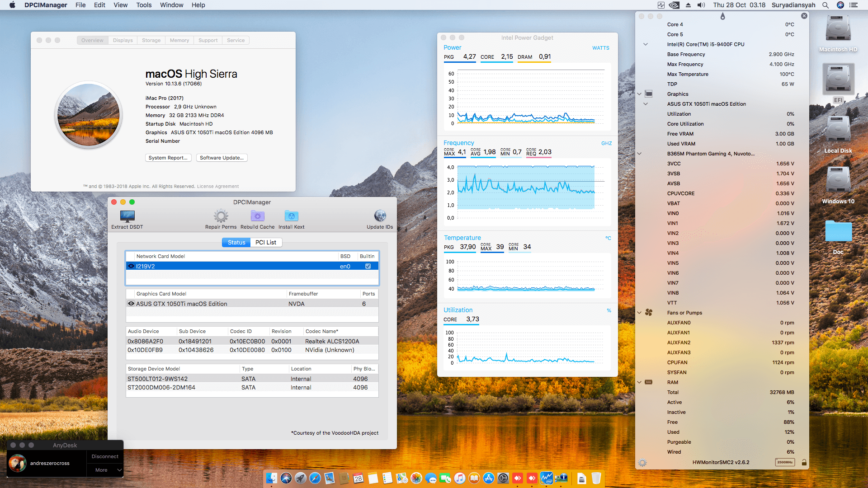Open Notification Center in menu bar
Viewport: 868px width, 488px height.
[854, 5]
